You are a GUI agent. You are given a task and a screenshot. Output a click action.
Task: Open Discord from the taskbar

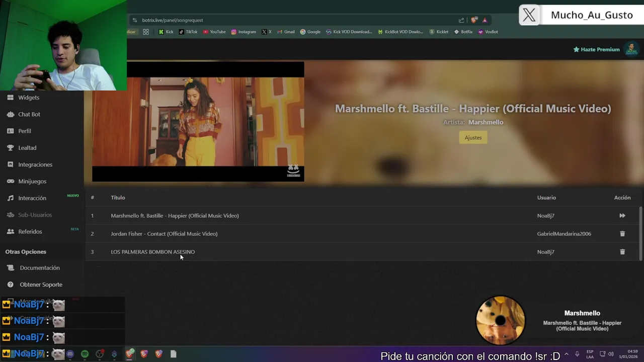click(70, 354)
